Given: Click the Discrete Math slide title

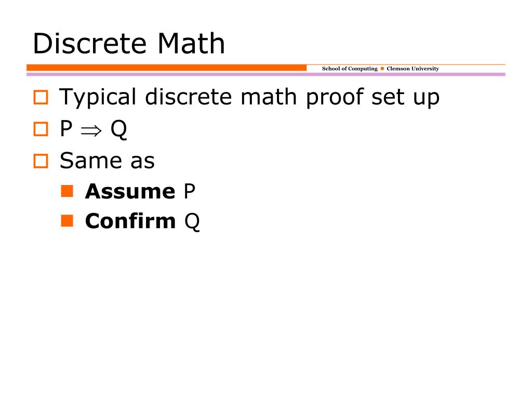Looking at the screenshot, I should pyautogui.click(x=129, y=44).
